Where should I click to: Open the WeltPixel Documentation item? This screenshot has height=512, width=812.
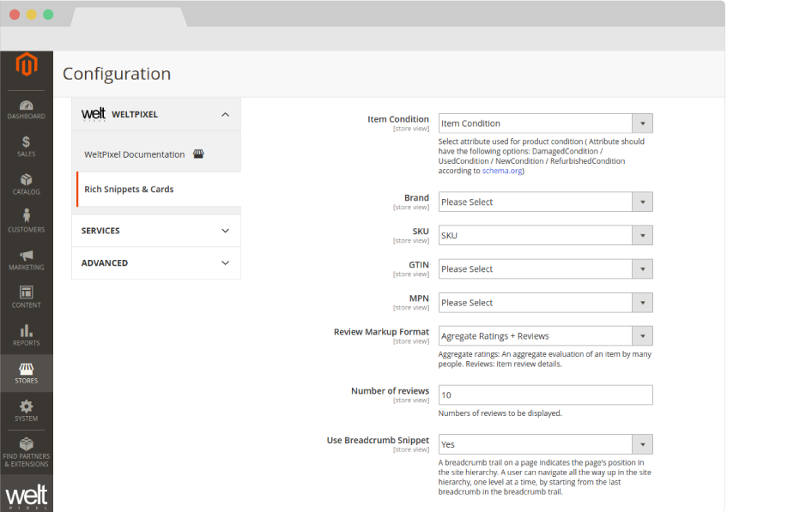point(135,154)
